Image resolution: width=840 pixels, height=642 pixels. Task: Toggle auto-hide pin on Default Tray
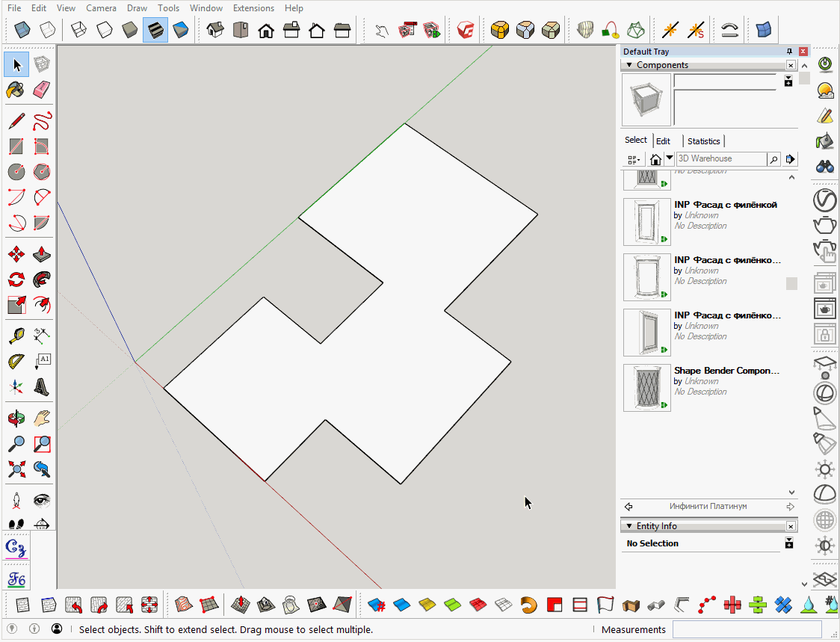[x=789, y=52]
